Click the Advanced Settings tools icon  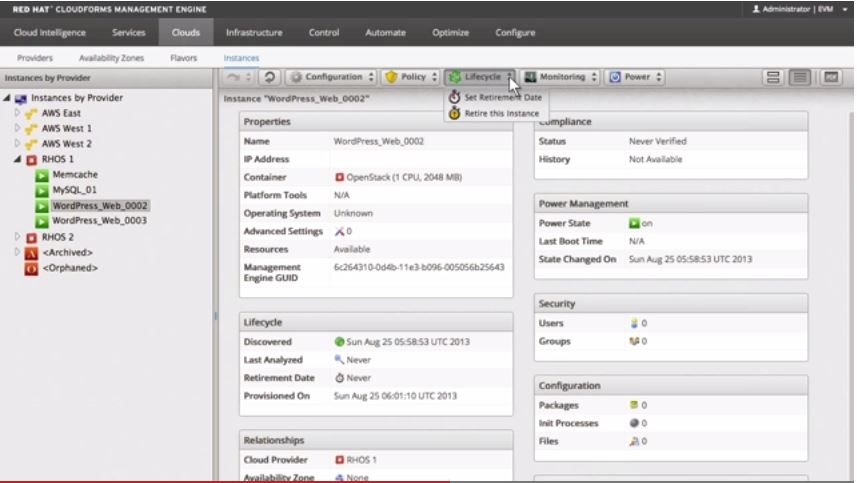click(339, 231)
